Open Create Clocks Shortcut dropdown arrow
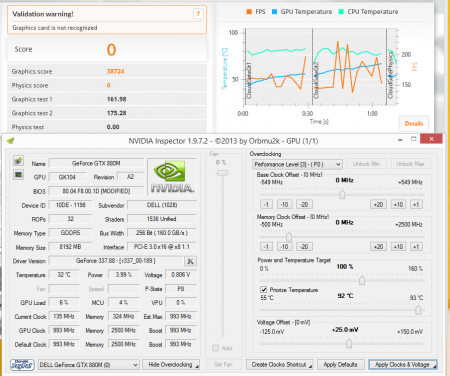The width and height of the screenshot is (450, 376). (310, 366)
